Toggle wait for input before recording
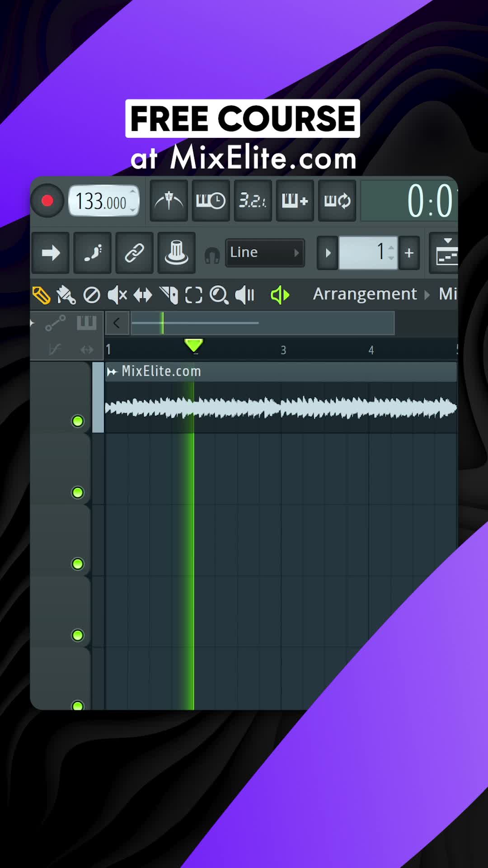 211,201
